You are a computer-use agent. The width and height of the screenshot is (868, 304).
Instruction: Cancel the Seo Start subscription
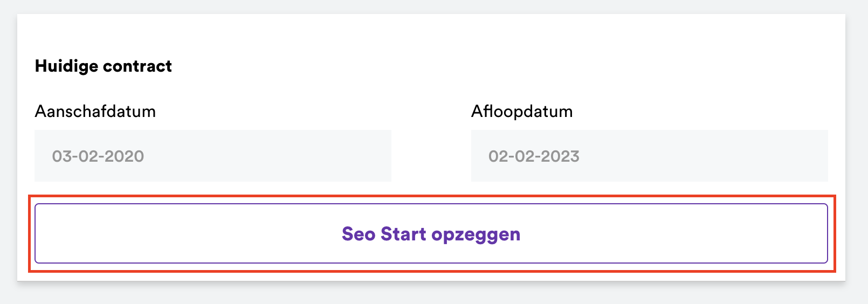click(x=431, y=233)
